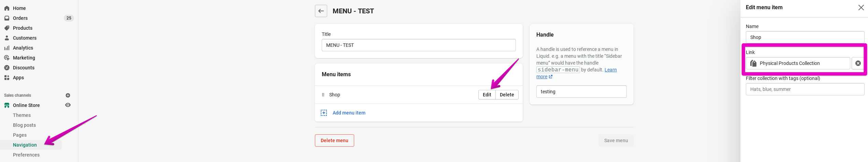This screenshot has height=162, width=868.
Task: View Online Store via the eye icon
Action: point(68,105)
